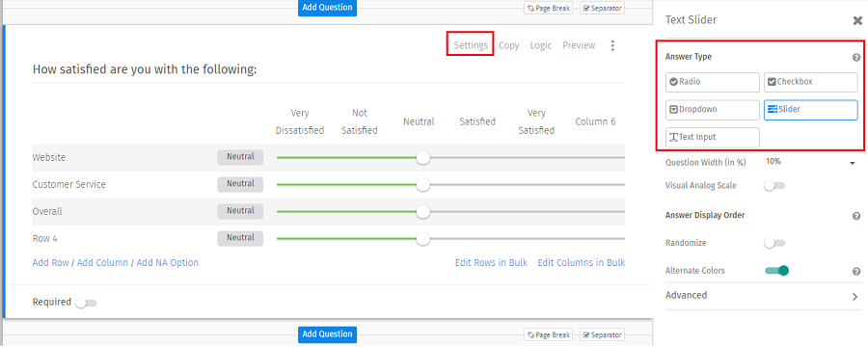868x347 pixels.
Task: Click Neutral value badge in Row 4
Action: coord(240,238)
